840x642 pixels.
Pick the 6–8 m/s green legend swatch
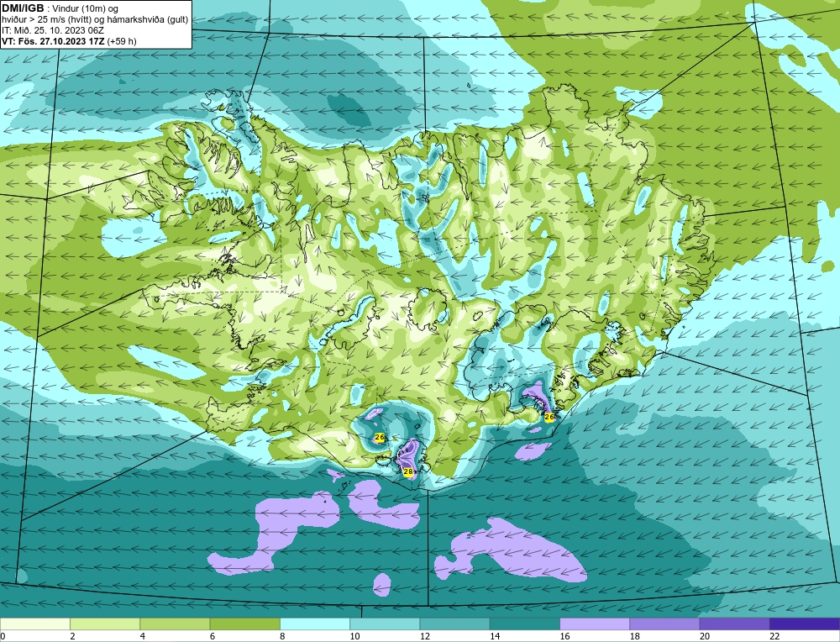[x=244, y=624]
